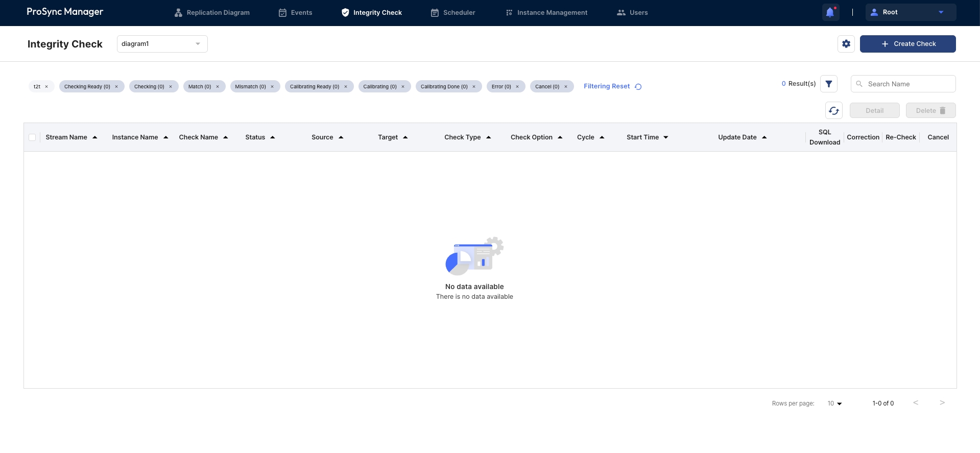Click the refresh table icon
The width and height of the screenshot is (980, 453).
834,110
